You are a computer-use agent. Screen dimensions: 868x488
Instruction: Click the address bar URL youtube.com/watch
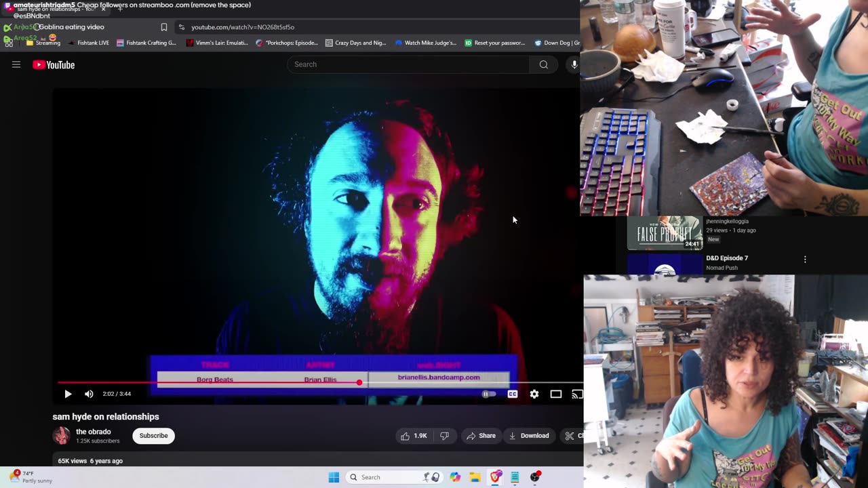tap(243, 27)
